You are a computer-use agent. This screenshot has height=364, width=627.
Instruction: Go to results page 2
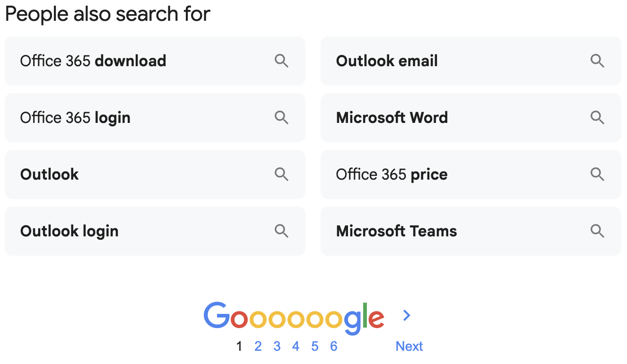(x=258, y=346)
